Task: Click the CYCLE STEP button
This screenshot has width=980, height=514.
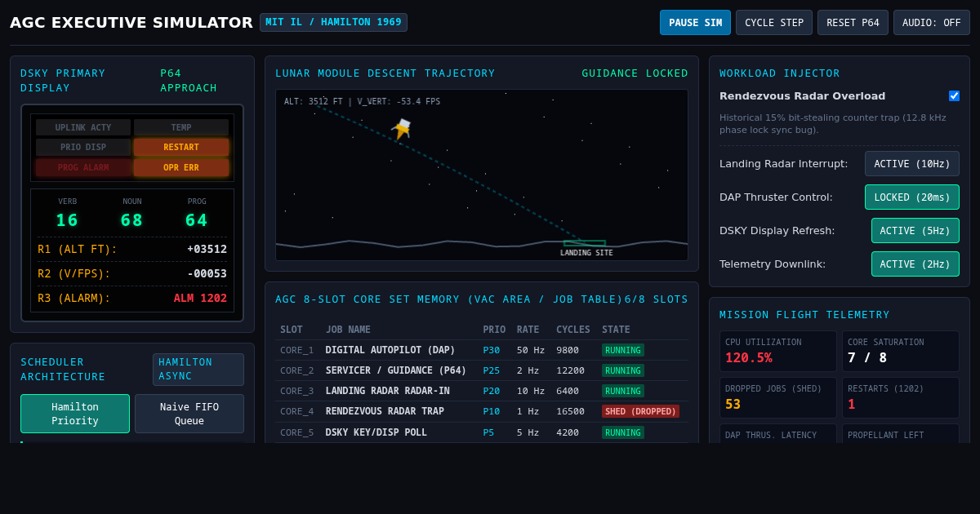Action: tap(774, 23)
